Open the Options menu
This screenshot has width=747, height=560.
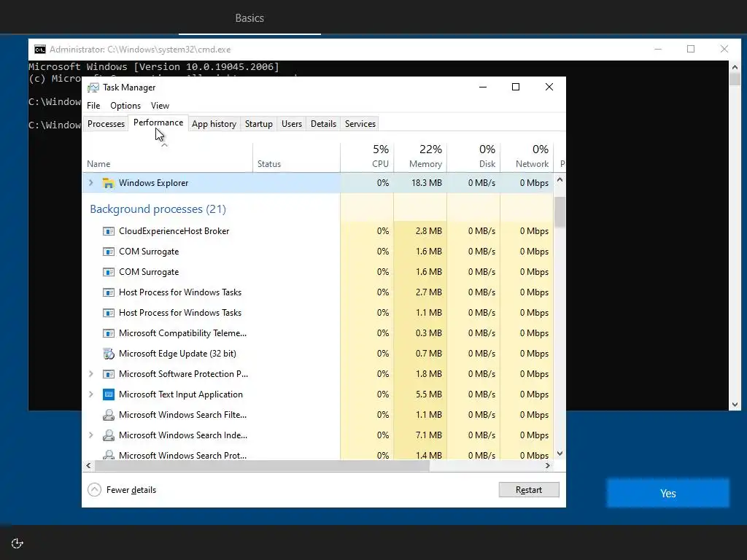(x=125, y=106)
